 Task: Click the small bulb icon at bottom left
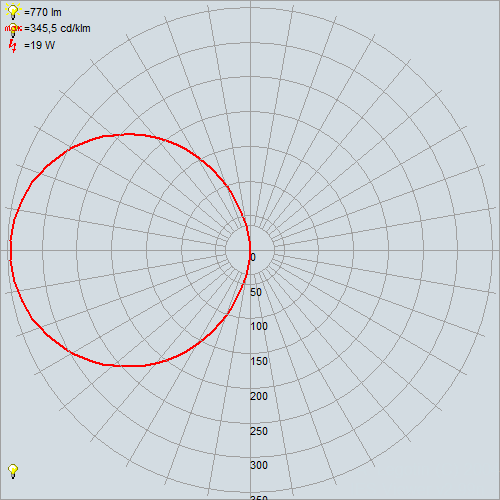[13, 471]
